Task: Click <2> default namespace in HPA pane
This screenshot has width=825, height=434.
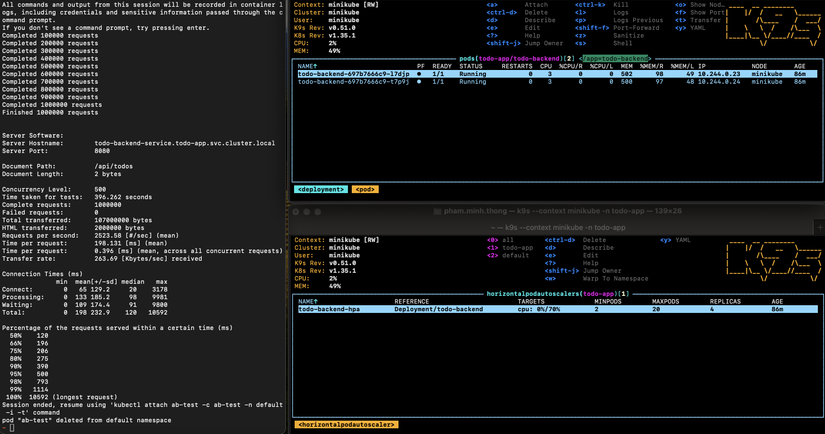Action: pos(508,255)
